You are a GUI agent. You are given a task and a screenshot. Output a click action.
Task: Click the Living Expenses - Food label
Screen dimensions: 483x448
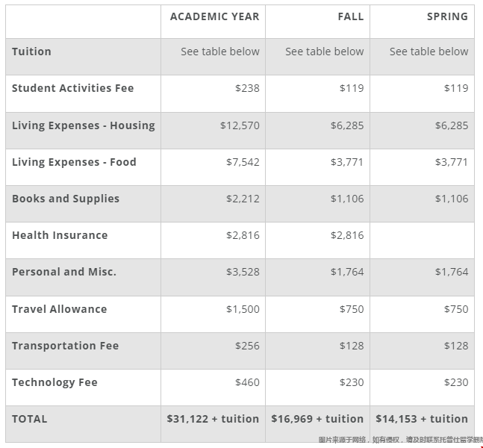coord(74,162)
